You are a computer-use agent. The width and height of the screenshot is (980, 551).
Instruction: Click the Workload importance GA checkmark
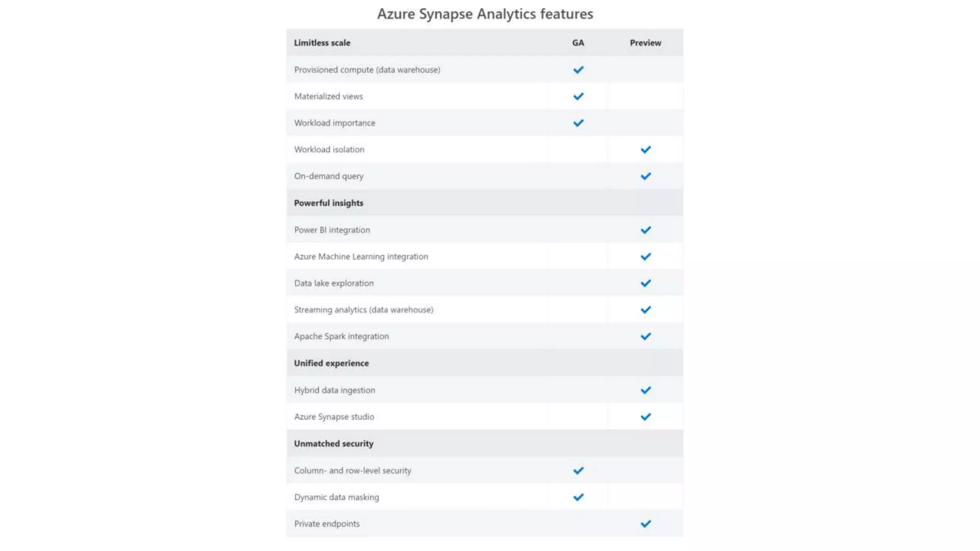(x=578, y=123)
